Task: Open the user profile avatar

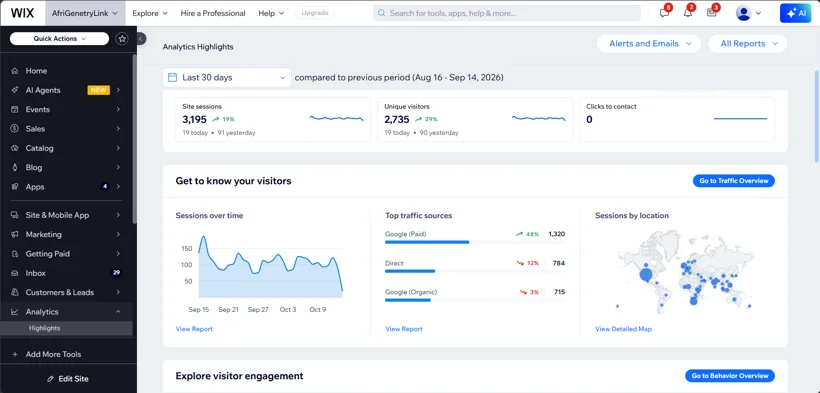Action: point(743,13)
